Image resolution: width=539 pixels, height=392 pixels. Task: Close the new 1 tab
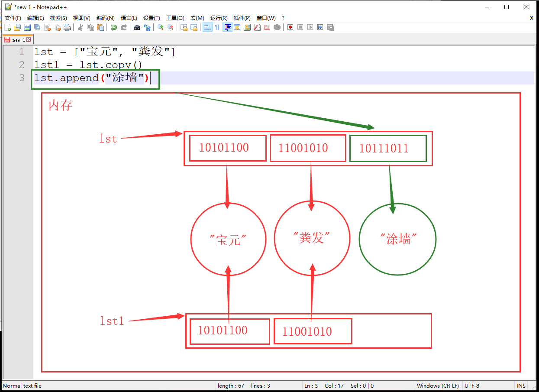pyautogui.click(x=29, y=40)
